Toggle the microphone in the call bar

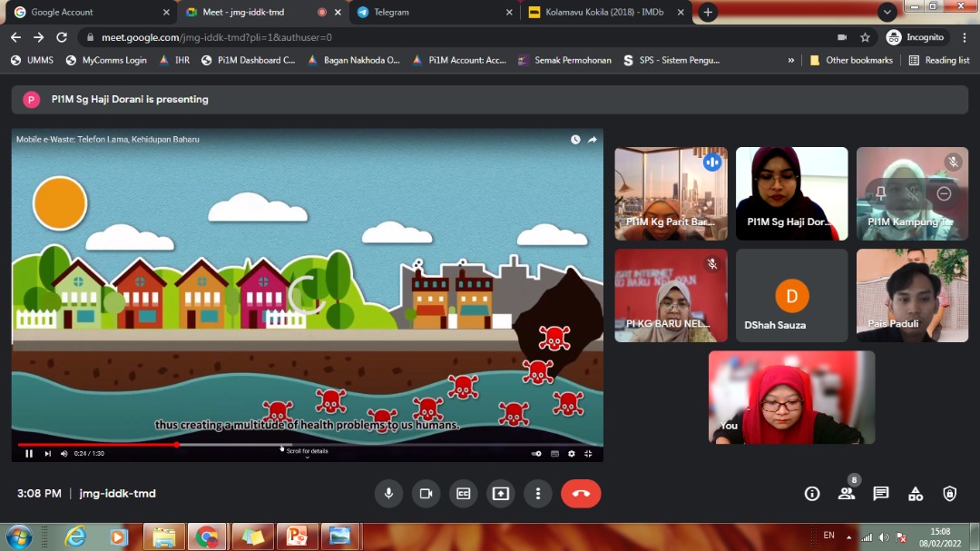(388, 494)
